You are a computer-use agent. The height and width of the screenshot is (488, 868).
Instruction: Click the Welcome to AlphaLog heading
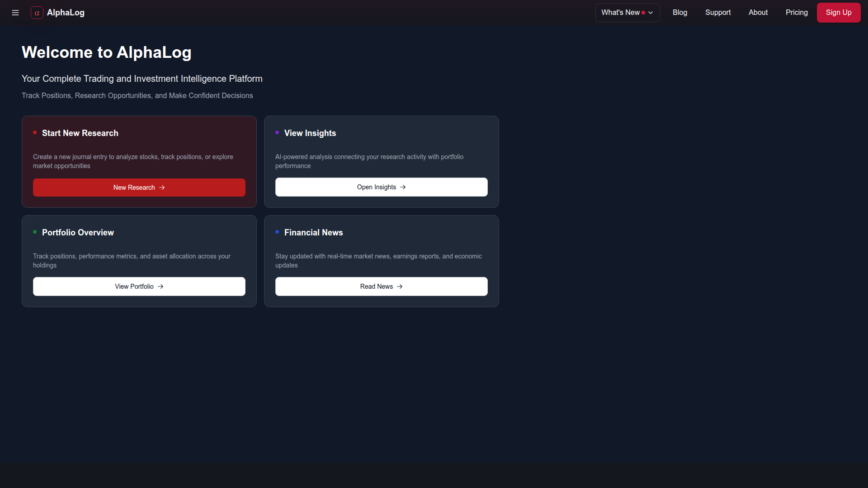107,52
